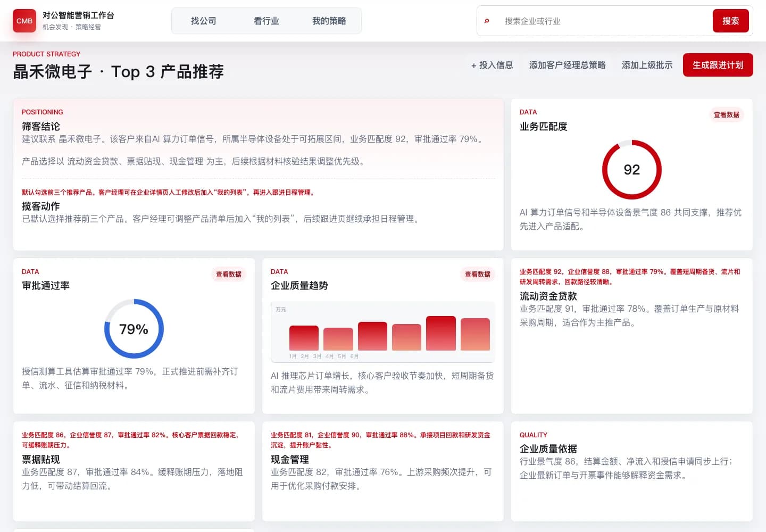Click the red CMB logo icon
This screenshot has width=766, height=532.
24,21
